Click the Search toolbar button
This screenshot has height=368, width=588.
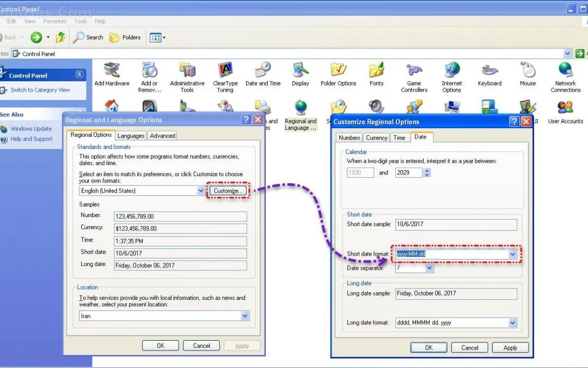coord(88,38)
